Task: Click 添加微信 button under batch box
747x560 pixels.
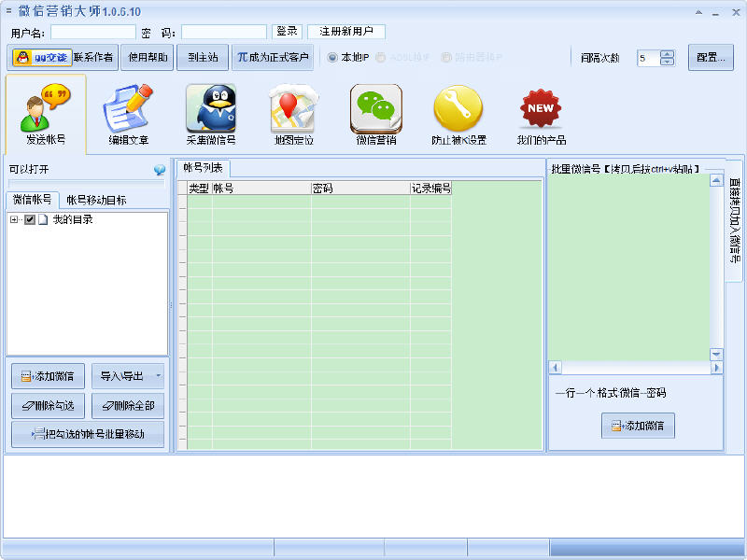Action: (638, 426)
